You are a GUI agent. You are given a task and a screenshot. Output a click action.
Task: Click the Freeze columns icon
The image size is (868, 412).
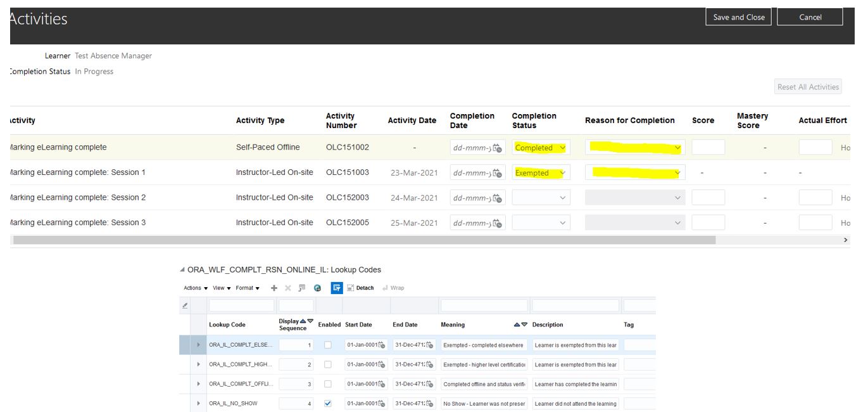(x=301, y=287)
